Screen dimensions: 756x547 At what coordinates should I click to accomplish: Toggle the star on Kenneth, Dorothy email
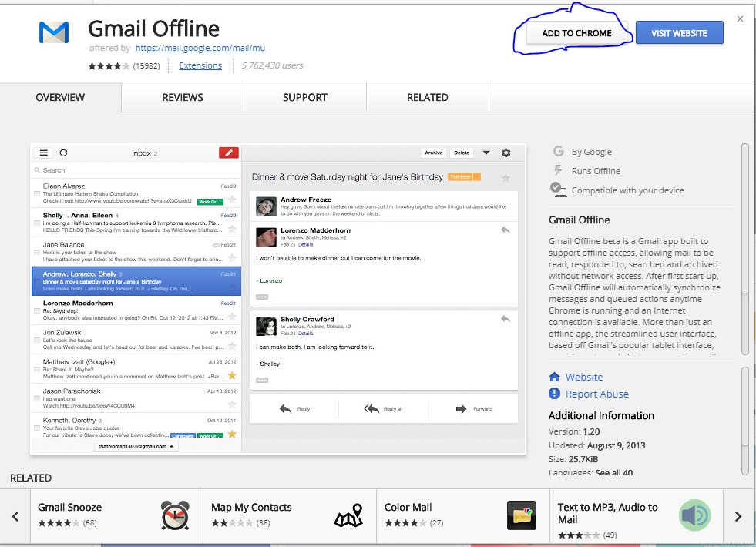(232, 433)
